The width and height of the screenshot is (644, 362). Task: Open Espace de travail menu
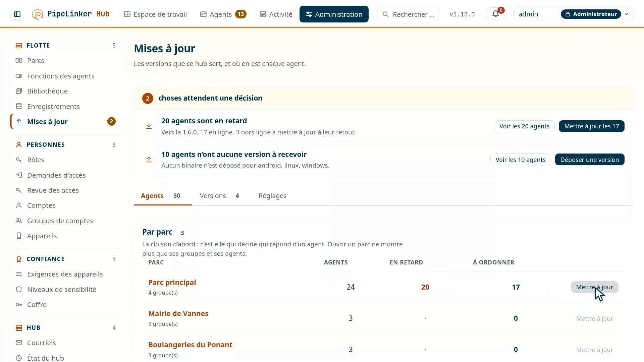click(x=155, y=14)
